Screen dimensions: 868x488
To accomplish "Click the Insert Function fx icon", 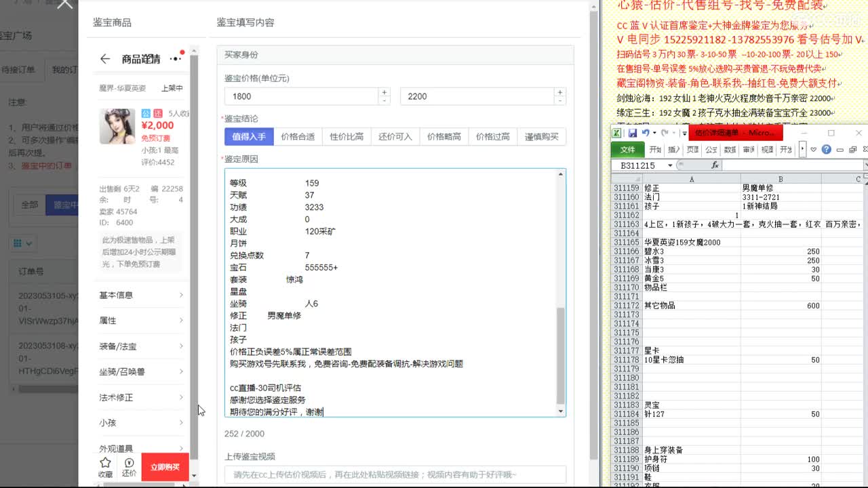I will click(715, 164).
